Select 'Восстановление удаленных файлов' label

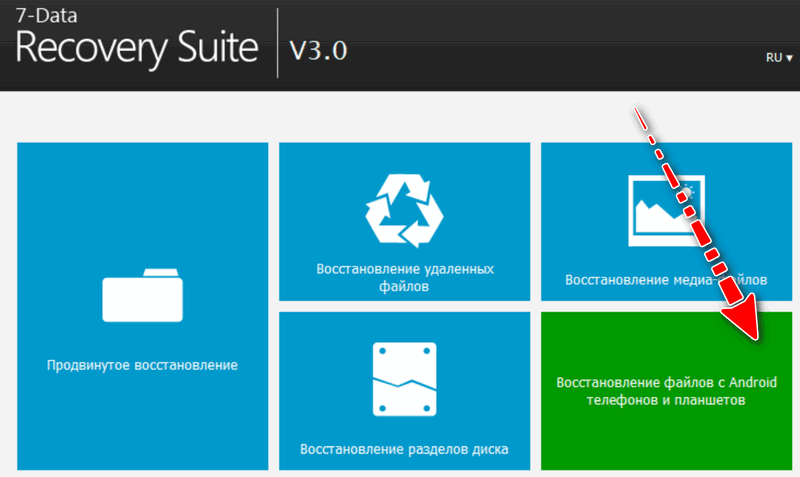point(405,278)
